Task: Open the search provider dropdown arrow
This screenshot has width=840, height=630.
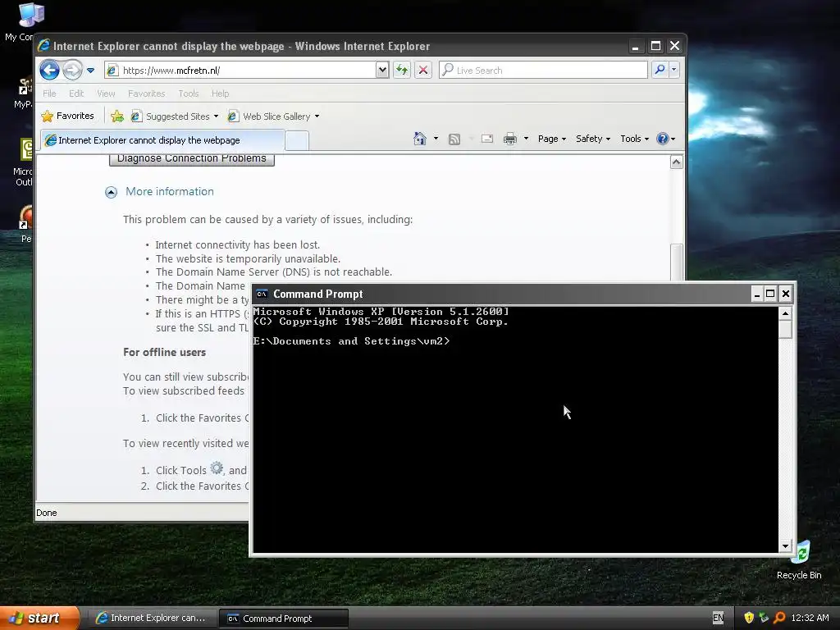Action: [674, 70]
